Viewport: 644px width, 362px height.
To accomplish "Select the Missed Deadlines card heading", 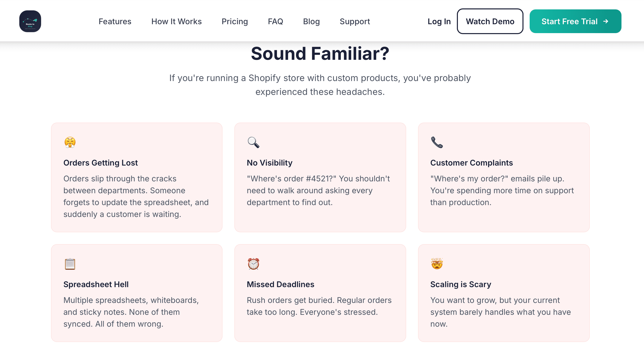I will (280, 284).
